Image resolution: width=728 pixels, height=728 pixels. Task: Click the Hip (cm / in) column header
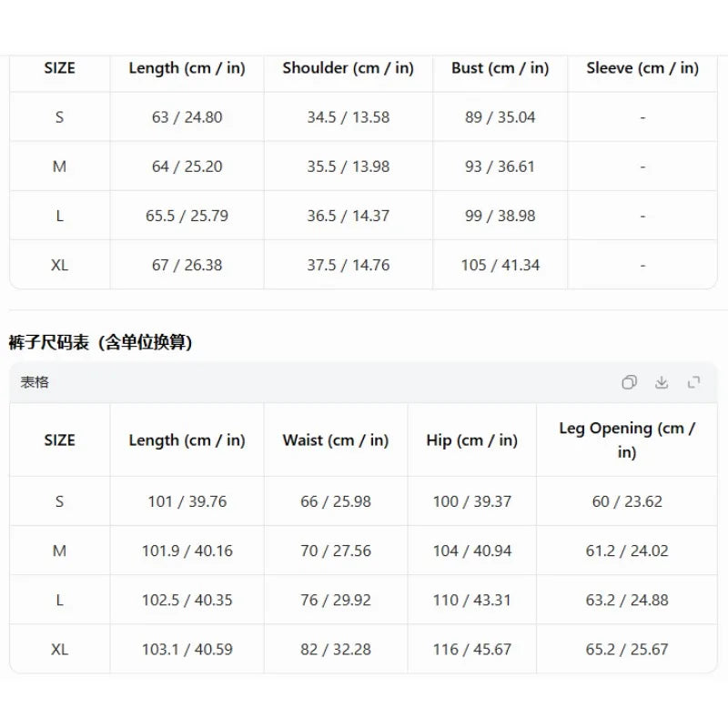coord(471,440)
